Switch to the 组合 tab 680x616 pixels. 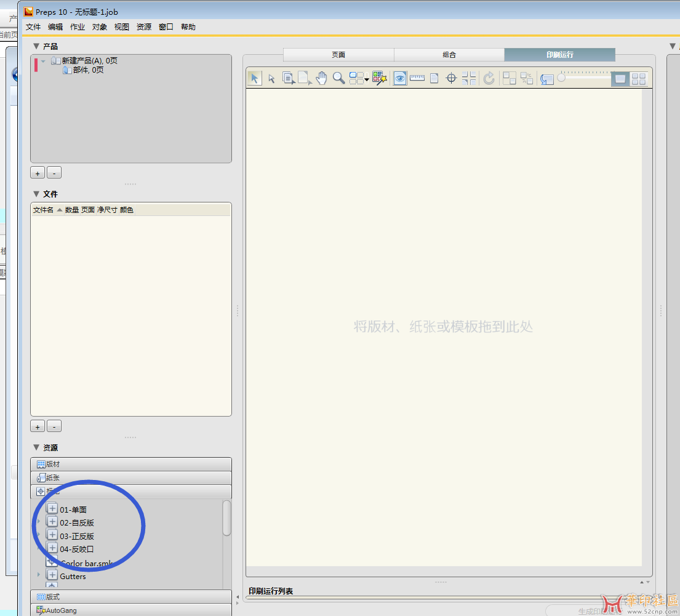[449, 55]
